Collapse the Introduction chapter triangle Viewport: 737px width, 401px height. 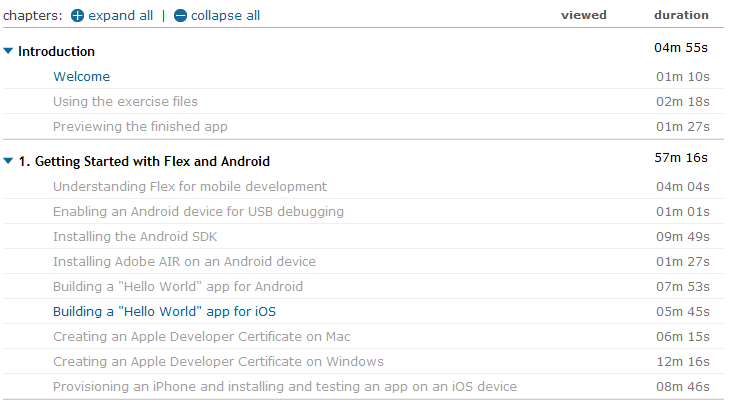8,51
